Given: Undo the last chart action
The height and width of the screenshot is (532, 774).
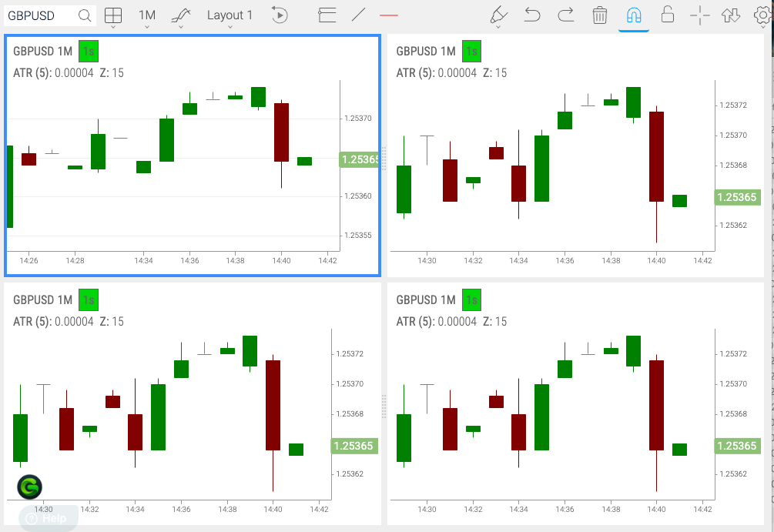Looking at the screenshot, I should click(532, 15).
